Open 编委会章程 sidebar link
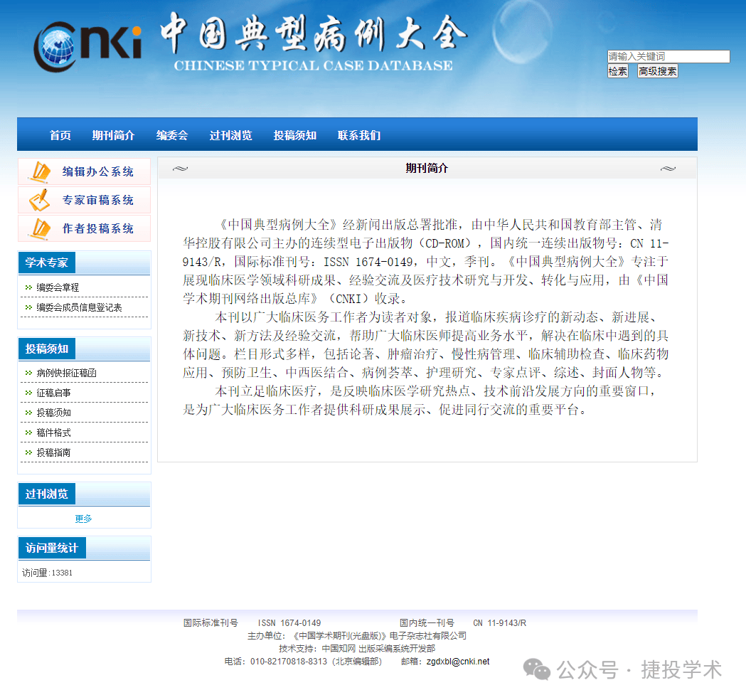 pyautogui.click(x=58, y=287)
